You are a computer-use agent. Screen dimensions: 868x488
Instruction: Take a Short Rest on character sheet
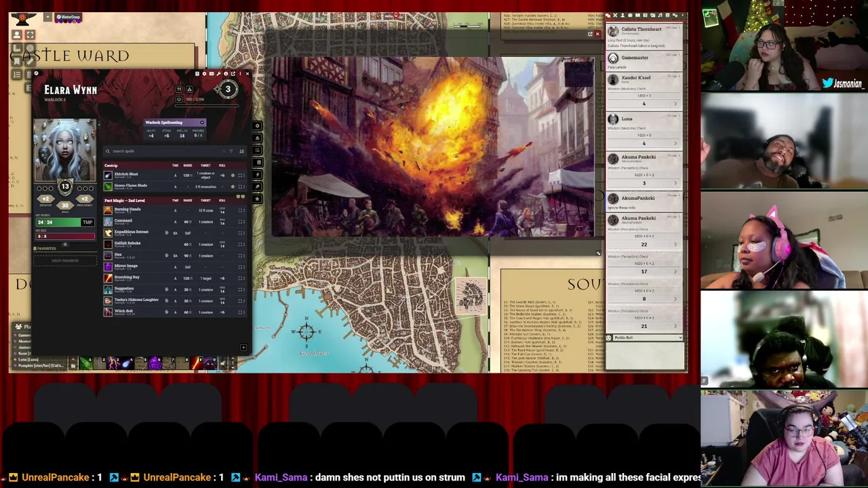(x=179, y=89)
